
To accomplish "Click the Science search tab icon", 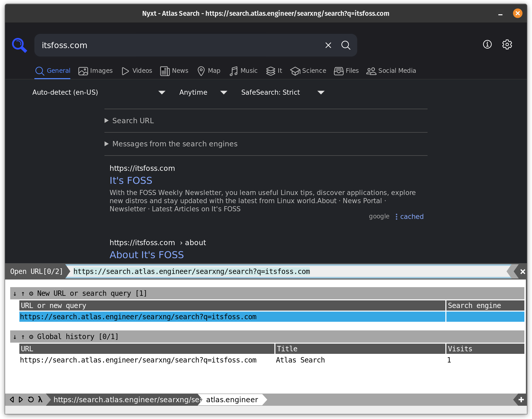I will pos(296,71).
